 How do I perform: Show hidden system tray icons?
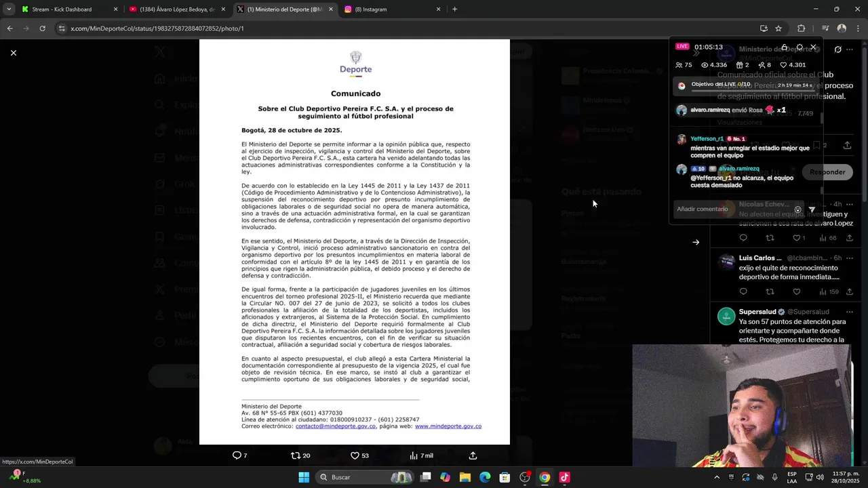717,477
